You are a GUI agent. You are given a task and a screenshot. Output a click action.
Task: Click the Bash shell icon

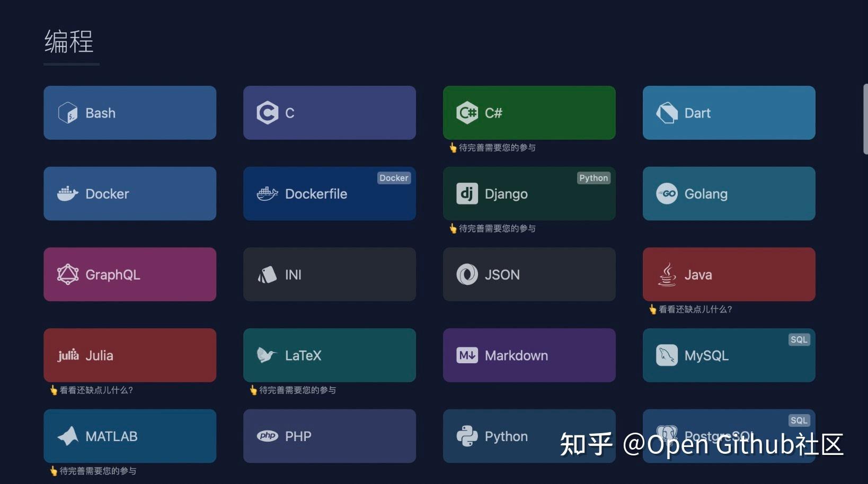(68, 113)
